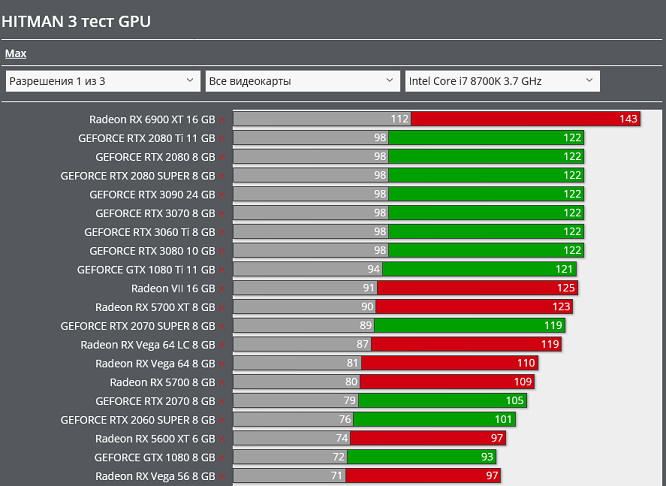
Task: Click the red X beside Radeon RX Vega 64 8 GB
Action: (x=222, y=364)
